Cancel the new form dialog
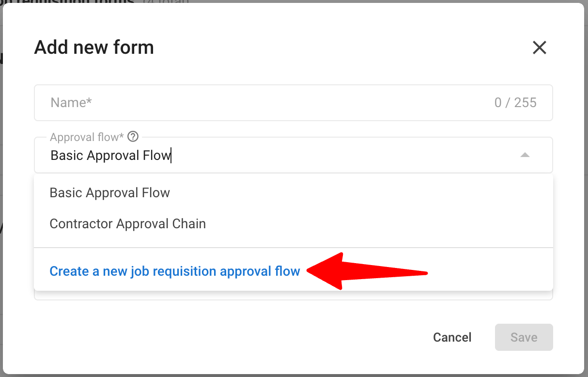 point(452,337)
